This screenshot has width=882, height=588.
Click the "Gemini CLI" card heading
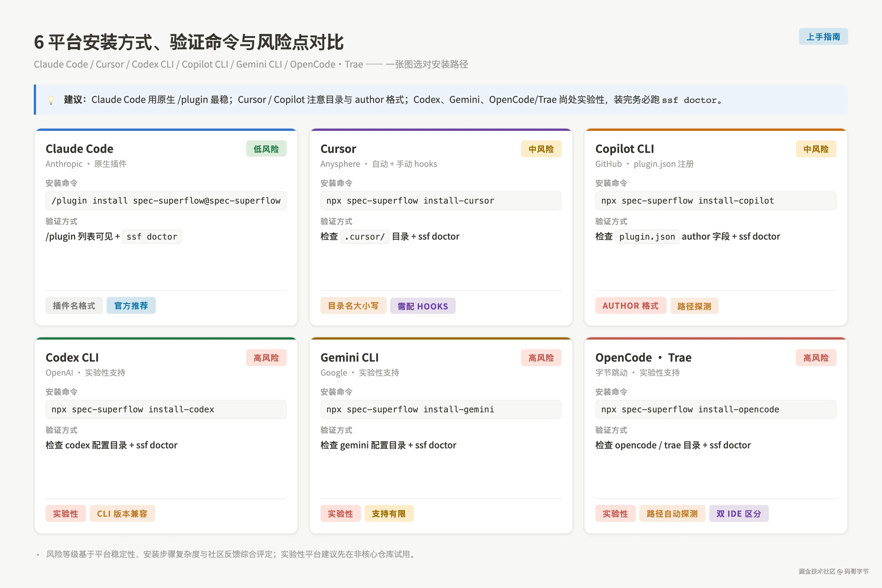350,357
